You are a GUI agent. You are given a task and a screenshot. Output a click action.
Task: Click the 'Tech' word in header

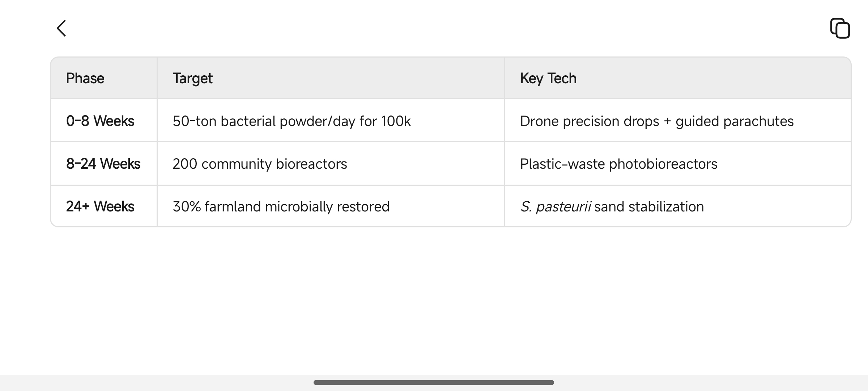click(562, 78)
